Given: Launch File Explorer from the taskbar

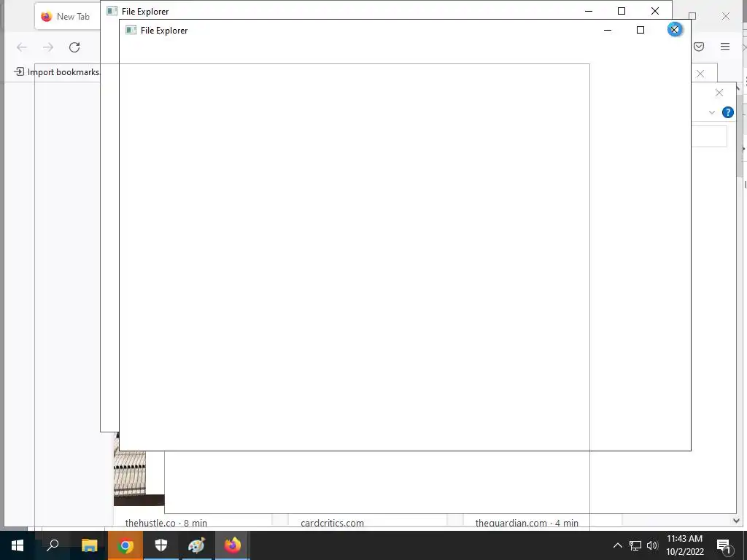Looking at the screenshot, I should click(x=89, y=545).
